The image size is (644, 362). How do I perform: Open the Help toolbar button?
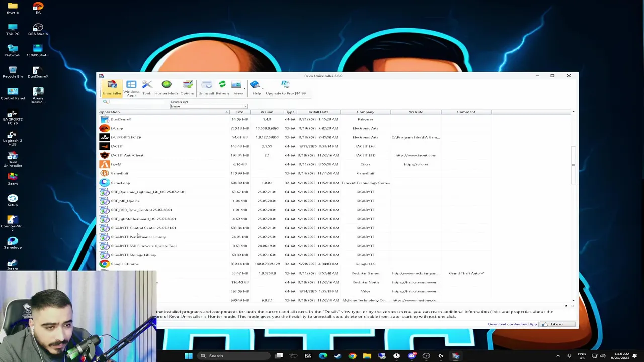(x=256, y=87)
